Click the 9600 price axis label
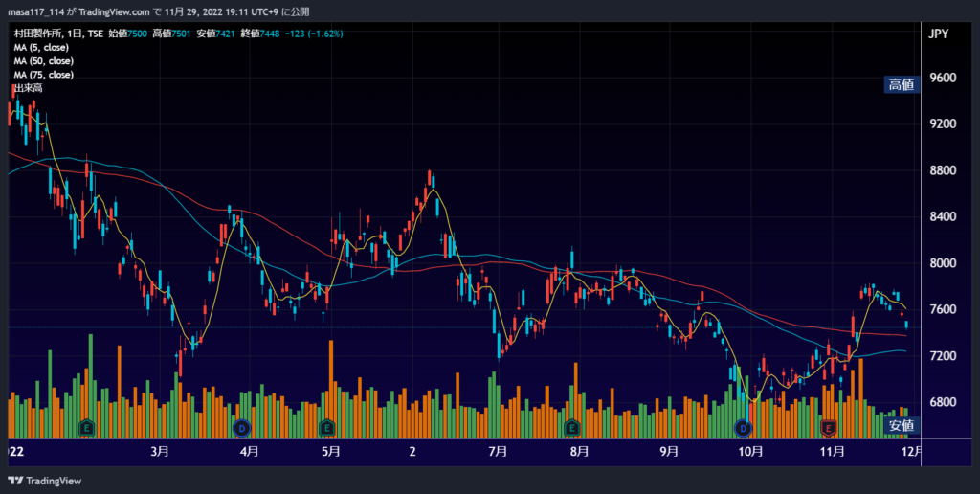 coord(943,78)
